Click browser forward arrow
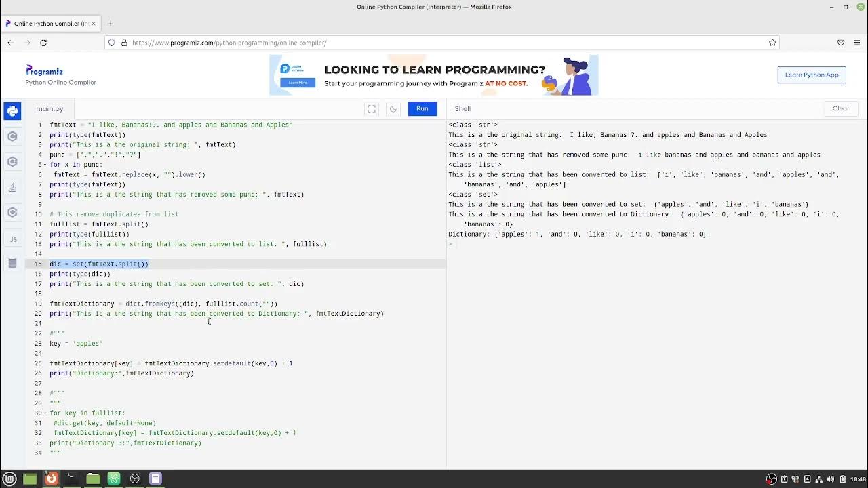 (x=27, y=43)
